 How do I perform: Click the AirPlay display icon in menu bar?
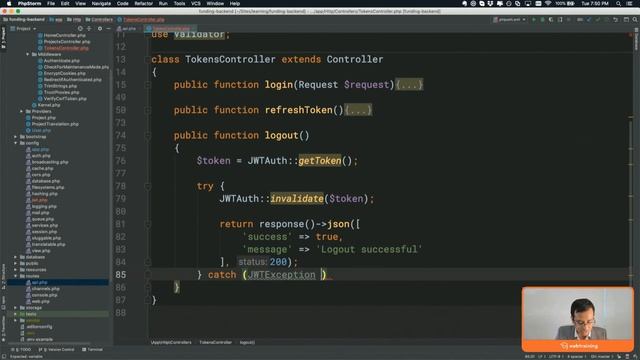point(528,3)
